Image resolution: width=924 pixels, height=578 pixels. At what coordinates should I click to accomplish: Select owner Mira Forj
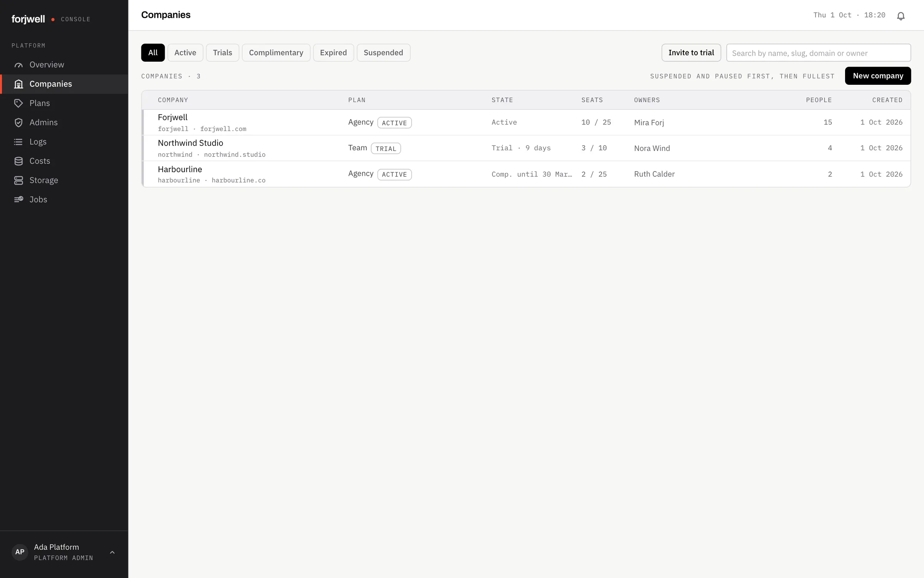tap(649, 123)
